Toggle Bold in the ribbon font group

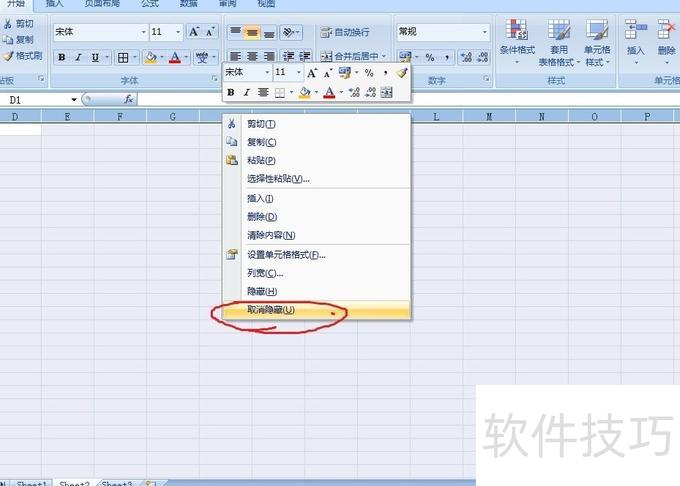[62, 57]
